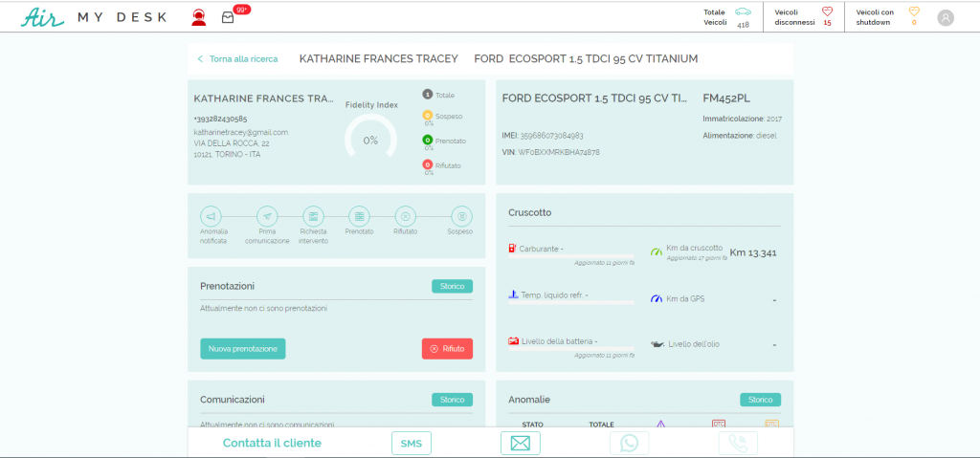Click the Air My Desk logo
This screenshot has width=980, height=458.
click(x=95, y=17)
